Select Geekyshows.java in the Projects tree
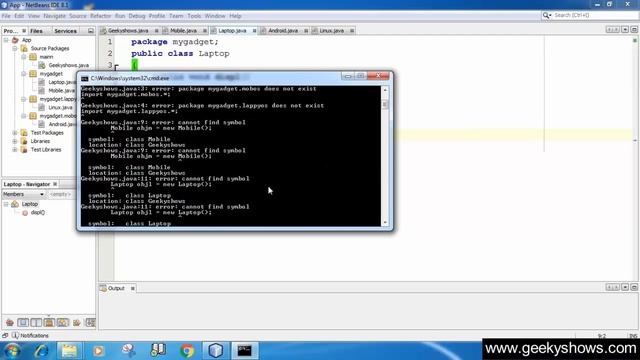The height and width of the screenshot is (360, 640). pyautogui.click(x=68, y=65)
